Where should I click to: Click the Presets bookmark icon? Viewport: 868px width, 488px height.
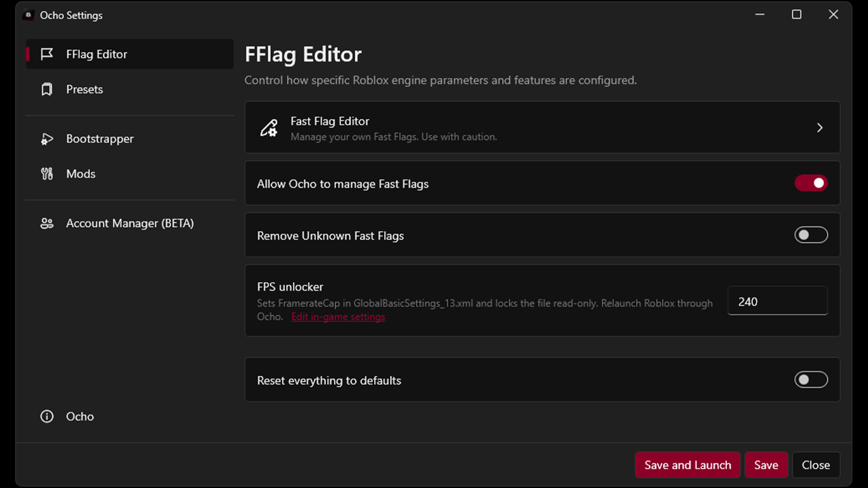coord(47,89)
